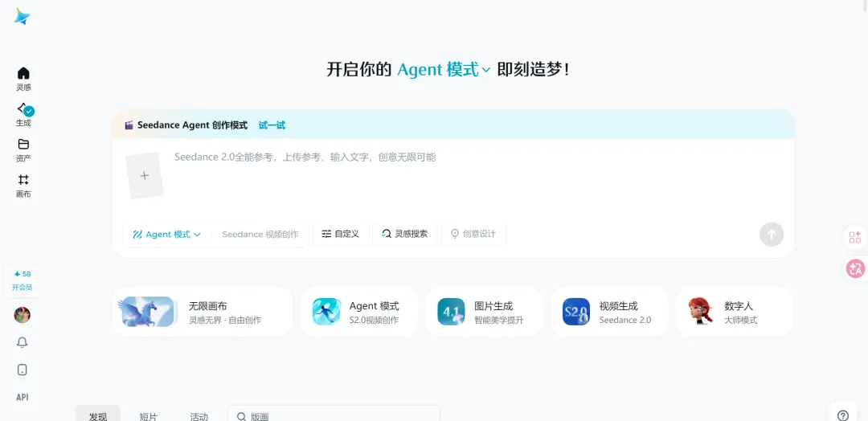
Task: Click Seedance 视频创作 label
Action: click(260, 234)
